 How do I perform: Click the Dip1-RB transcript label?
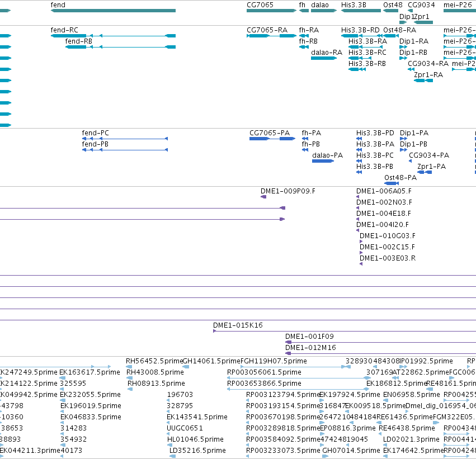413,53
